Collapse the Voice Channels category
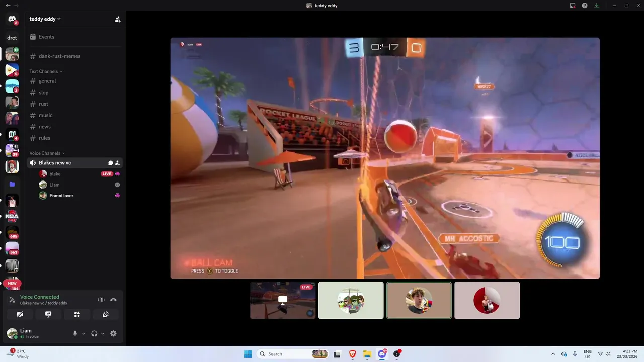The image size is (644, 362). coord(47,153)
